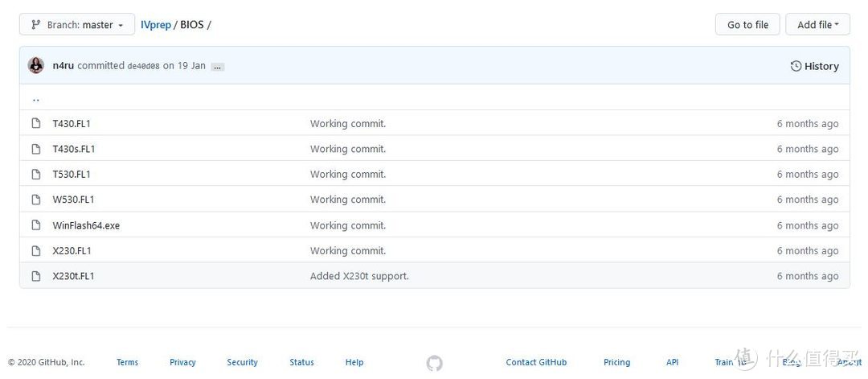The image size is (868, 379).
Task: Open 'Working commit.' message for T430.FL1
Action: tap(348, 124)
